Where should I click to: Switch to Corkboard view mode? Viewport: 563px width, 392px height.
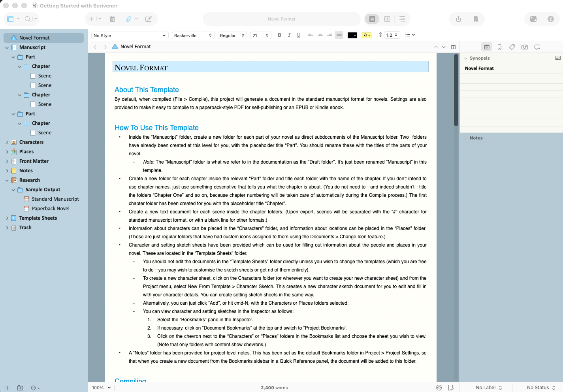coord(387,19)
